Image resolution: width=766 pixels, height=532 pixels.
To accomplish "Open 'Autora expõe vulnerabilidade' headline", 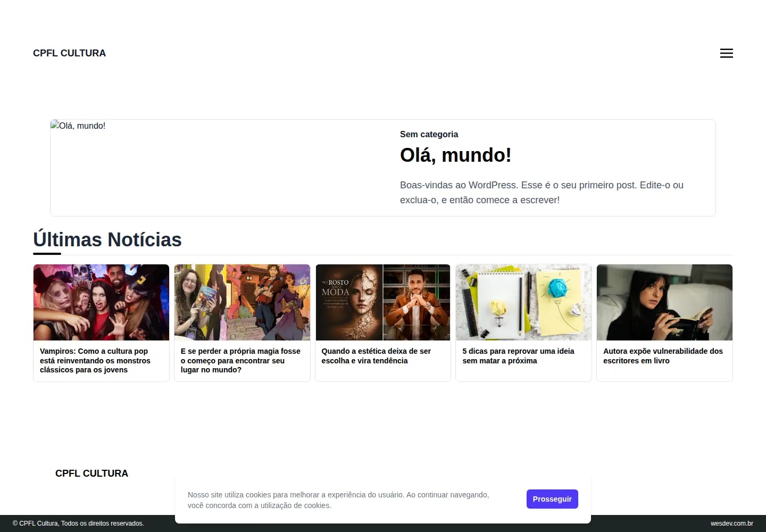I will (663, 356).
